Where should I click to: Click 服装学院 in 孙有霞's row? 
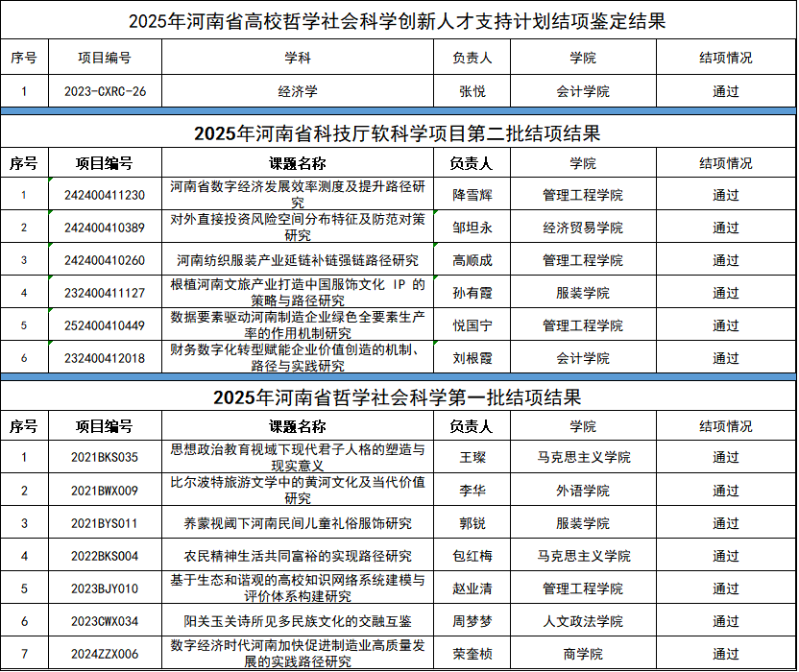[x=582, y=293]
